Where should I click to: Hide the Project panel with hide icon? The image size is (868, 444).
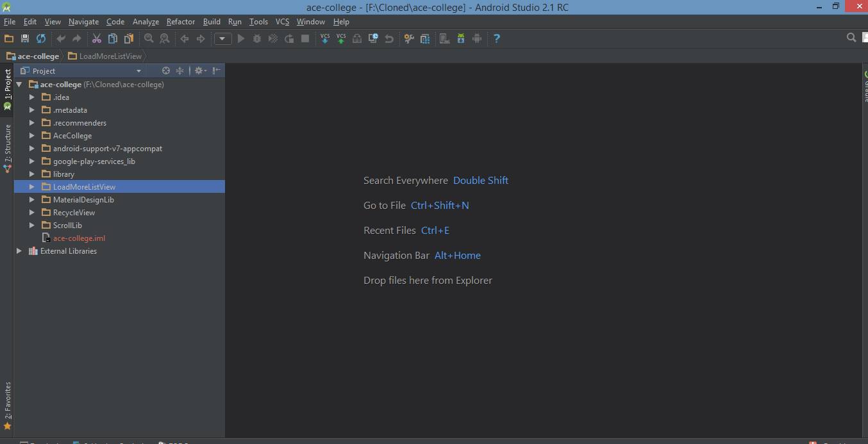217,70
